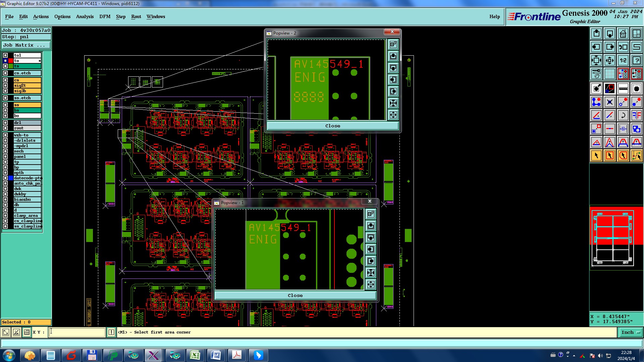Toggle the biaozhu layer checkbox
This screenshot has height=362, width=644.
tap(5, 199)
